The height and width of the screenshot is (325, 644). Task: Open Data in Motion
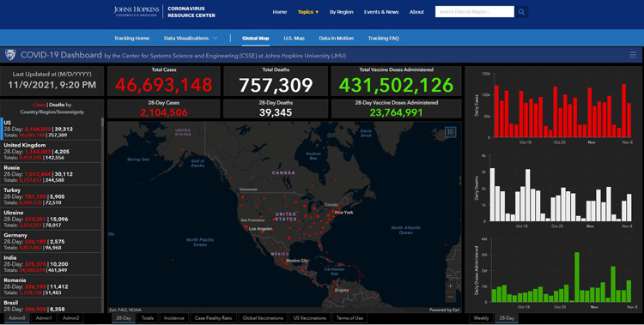(336, 39)
